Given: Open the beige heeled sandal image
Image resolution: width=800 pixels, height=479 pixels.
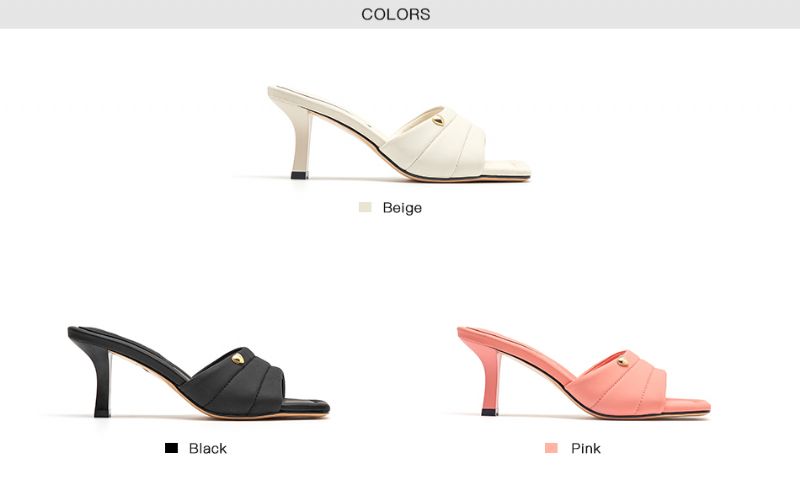Looking at the screenshot, I should (x=399, y=133).
